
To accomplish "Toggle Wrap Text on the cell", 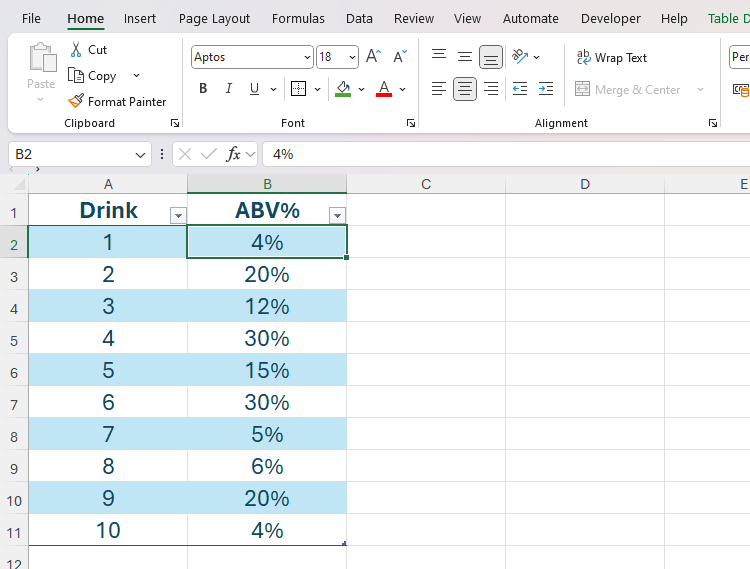I will pyautogui.click(x=611, y=58).
